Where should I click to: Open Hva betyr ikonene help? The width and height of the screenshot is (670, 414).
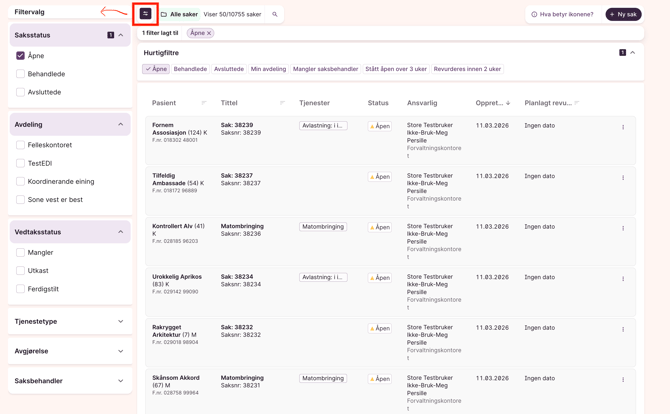(x=562, y=15)
